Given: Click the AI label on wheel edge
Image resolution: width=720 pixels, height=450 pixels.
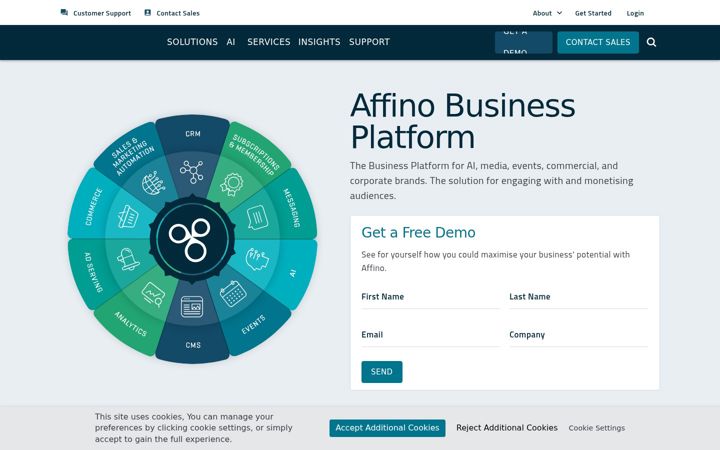Looking at the screenshot, I should [293, 273].
